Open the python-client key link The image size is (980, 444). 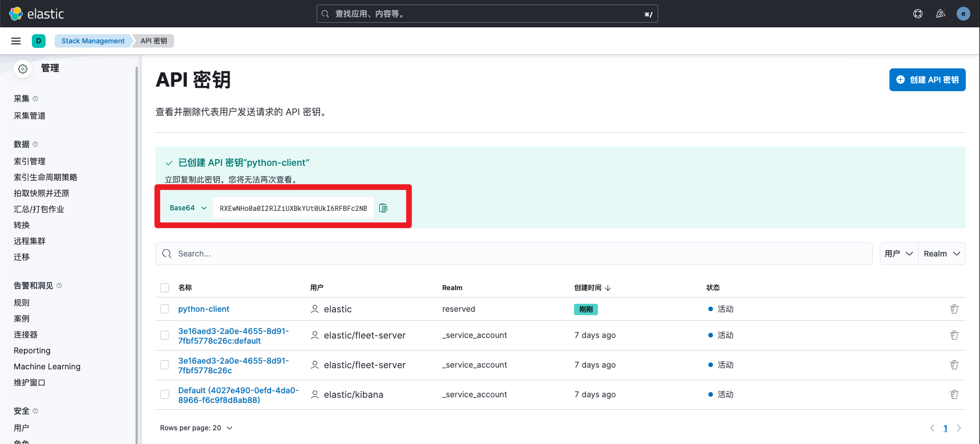coord(204,309)
